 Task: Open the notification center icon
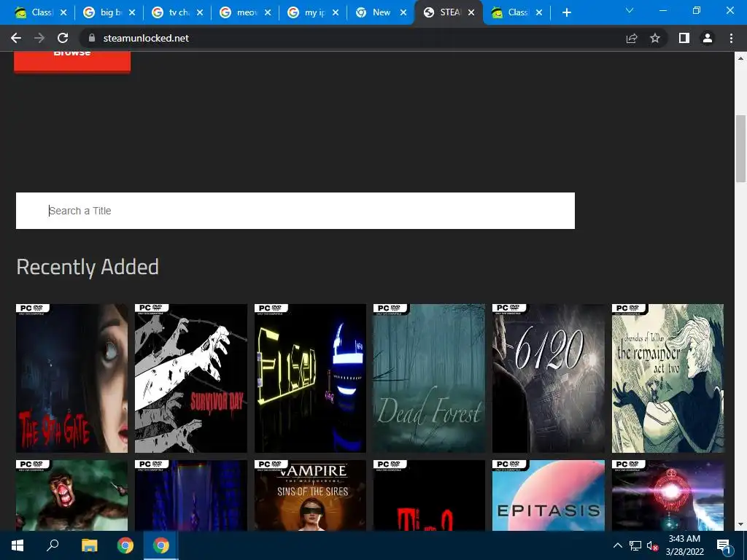(723, 545)
